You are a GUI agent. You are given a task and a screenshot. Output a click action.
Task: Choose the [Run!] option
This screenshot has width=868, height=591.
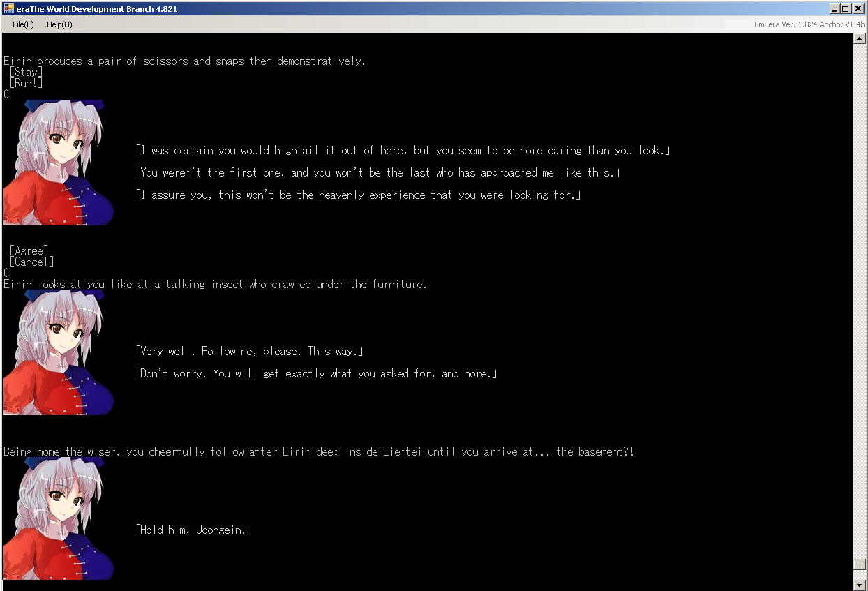27,83
